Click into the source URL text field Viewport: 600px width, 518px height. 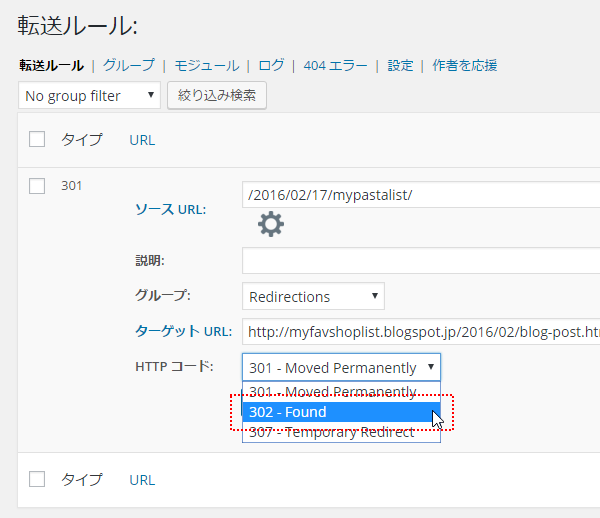[420, 194]
